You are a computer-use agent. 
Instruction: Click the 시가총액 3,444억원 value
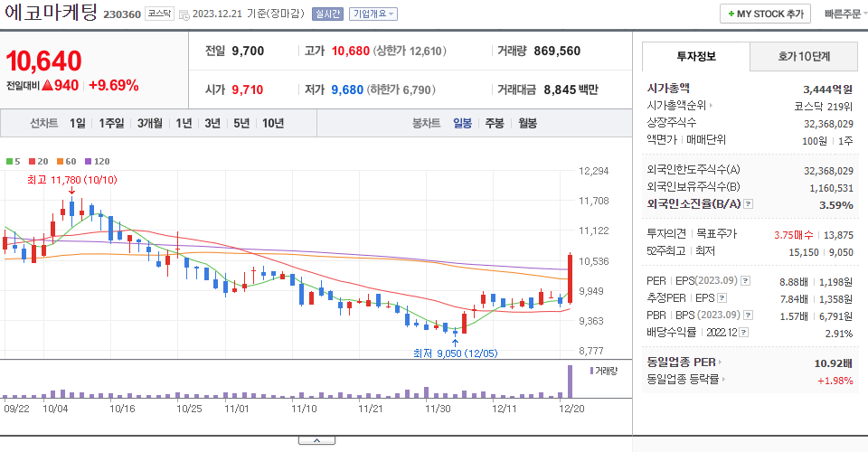(827, 89)
